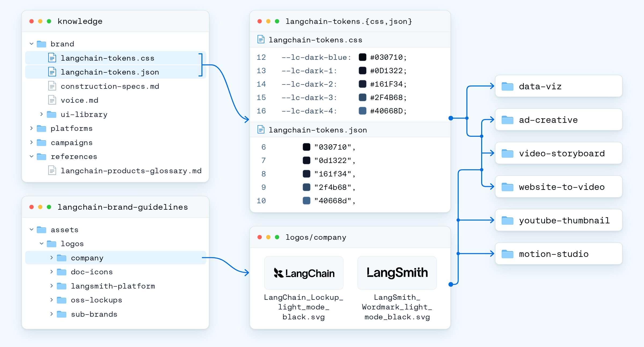Click the #40668D color swatch in CSS
This screenshot has height=347, width=644.
[x=363, y=111]
